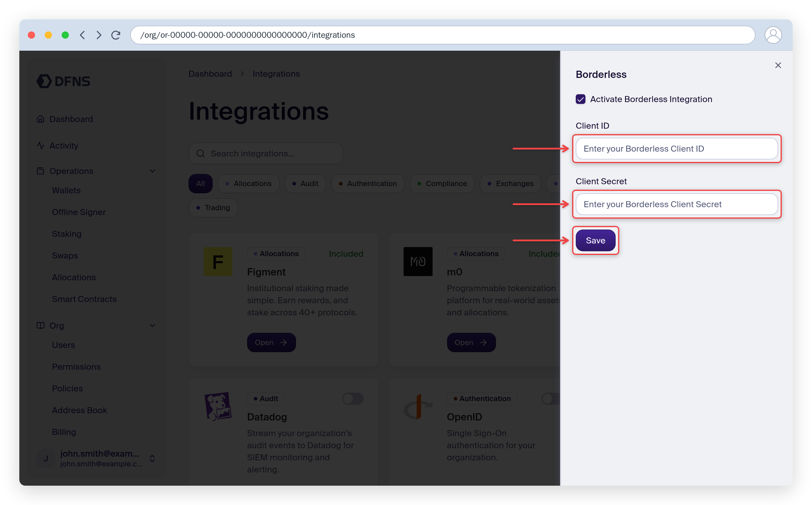The image size is (812, 505).
Task: Select the All filter chip
Action: (200, 184)
